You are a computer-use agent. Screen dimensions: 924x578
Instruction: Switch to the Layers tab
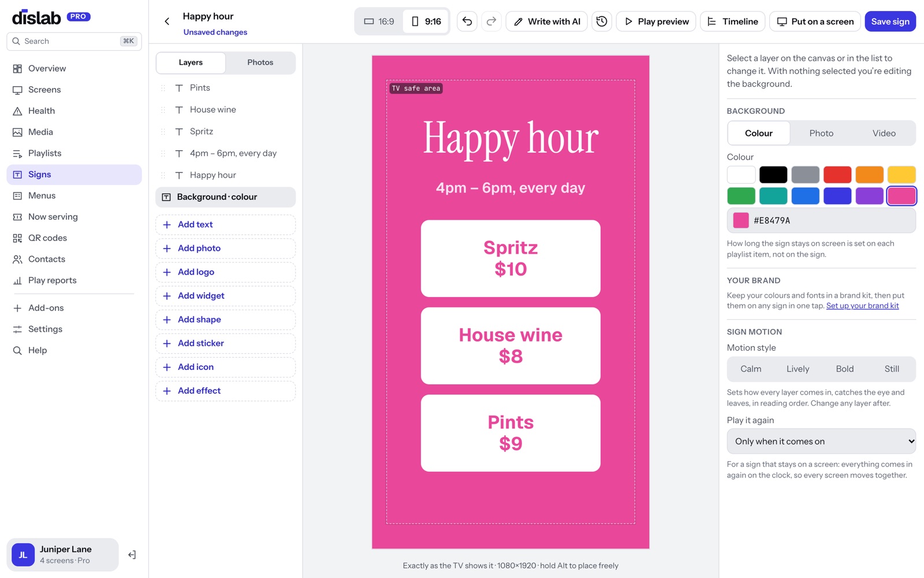[191, 62]
